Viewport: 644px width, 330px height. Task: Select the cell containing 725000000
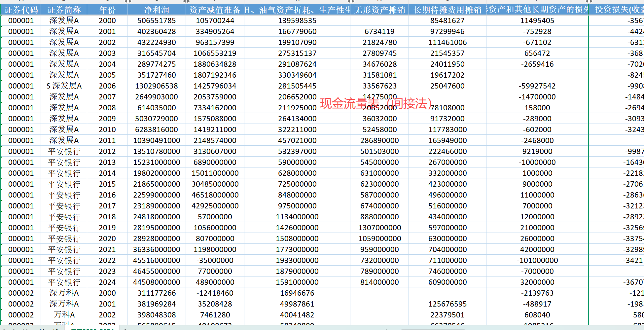pyautogui.click(x=297, y=184)
